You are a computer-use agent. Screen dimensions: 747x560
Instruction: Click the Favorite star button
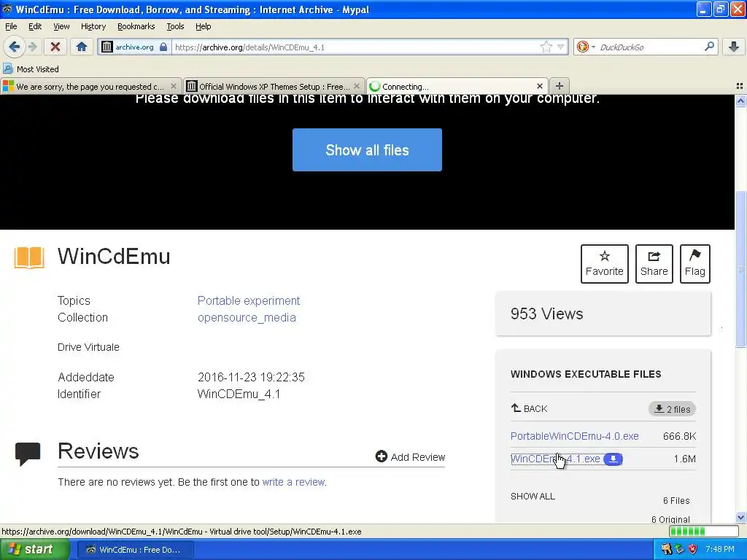pyautogui.click(x=605, y=264)
